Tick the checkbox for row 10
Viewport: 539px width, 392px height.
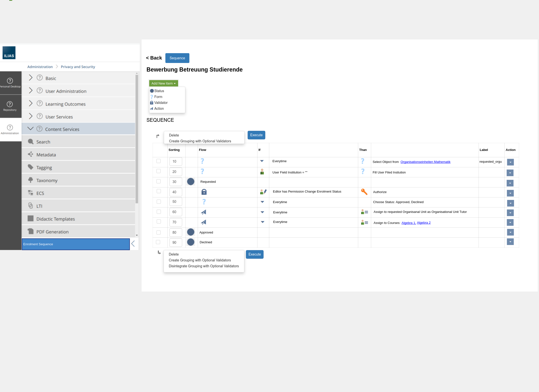coord(159,161)
